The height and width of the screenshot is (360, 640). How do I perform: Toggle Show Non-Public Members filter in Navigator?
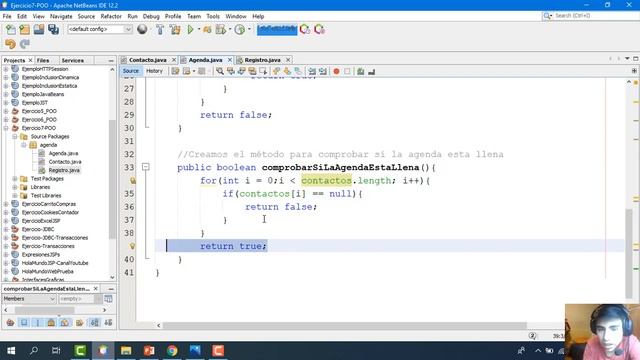tap(51, 323)
